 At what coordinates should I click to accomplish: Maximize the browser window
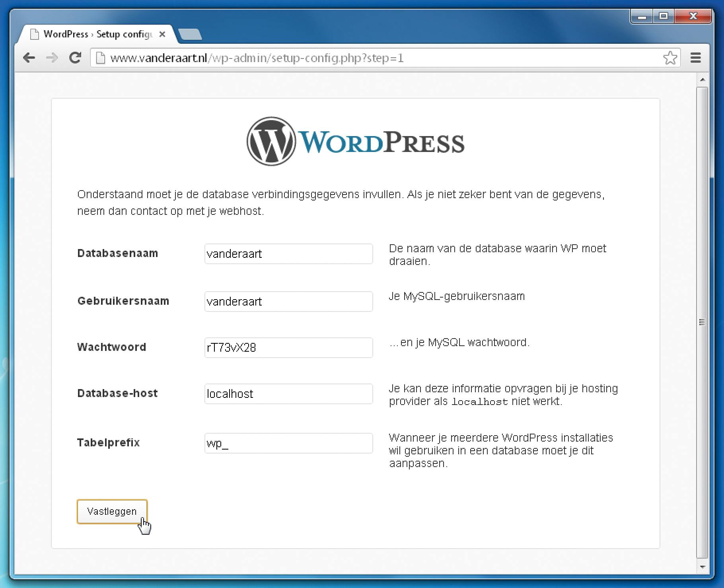point(663,17)
